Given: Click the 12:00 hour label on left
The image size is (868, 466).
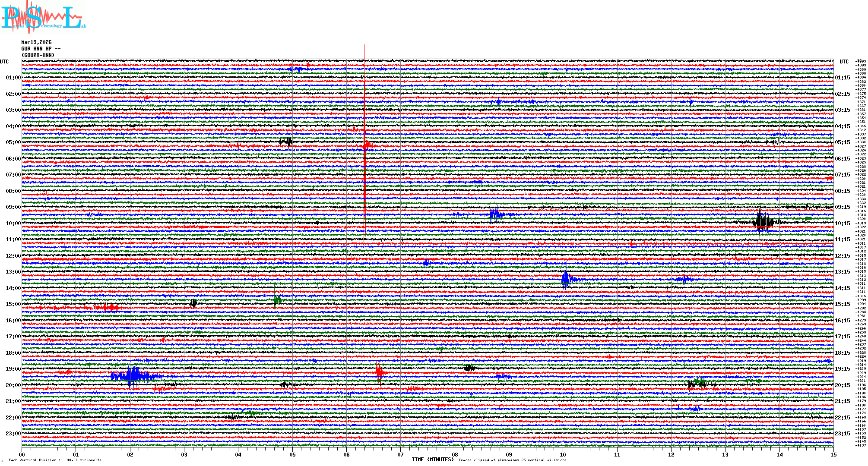Looking at the screenshot, I should pos(13,256).
